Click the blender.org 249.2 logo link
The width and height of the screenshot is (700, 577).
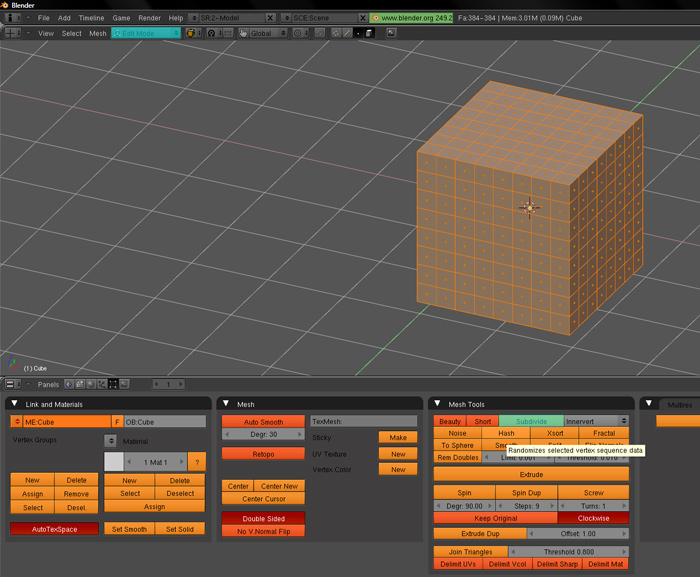[411, 18]
